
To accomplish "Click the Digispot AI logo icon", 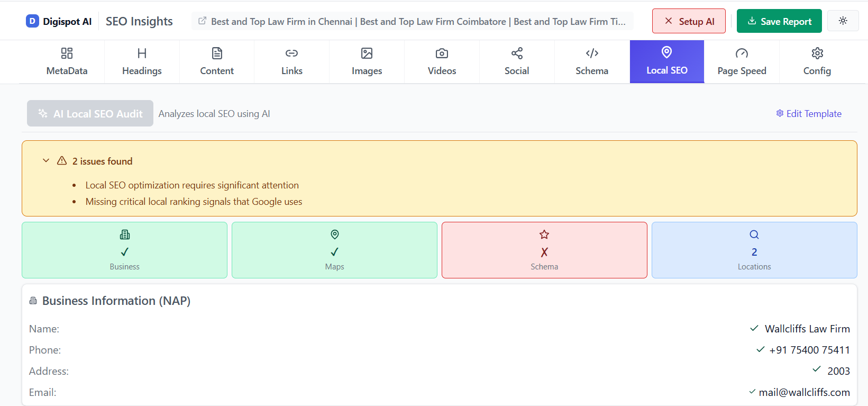I will [32, 21].
